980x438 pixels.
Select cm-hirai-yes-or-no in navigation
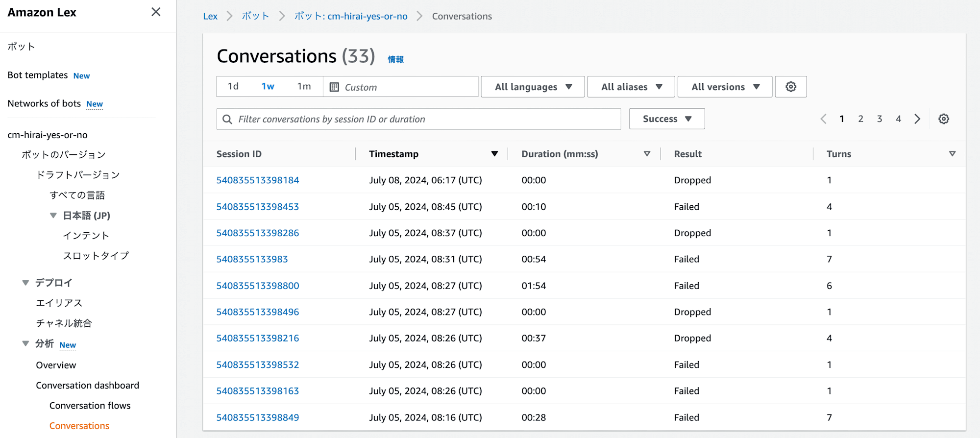click(48, 135)
